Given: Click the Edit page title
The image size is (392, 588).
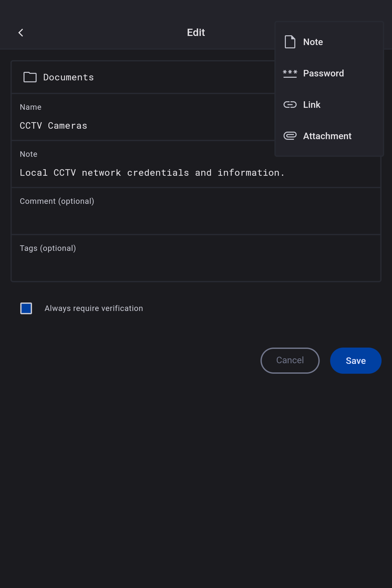Looking at the screenshot, I should tap(196, 33).
